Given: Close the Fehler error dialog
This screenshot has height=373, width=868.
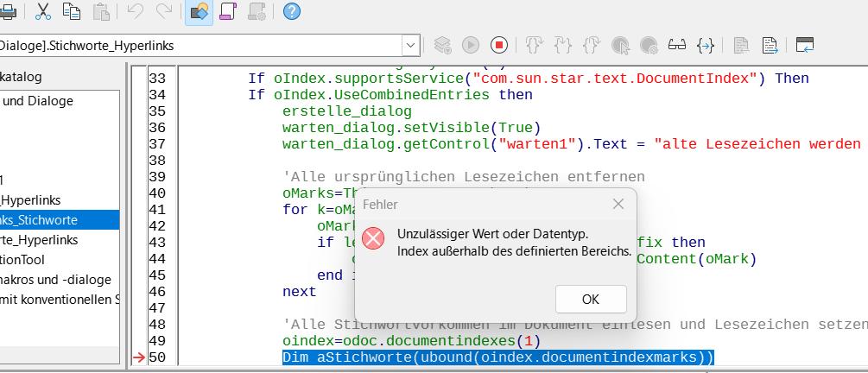Looking at the screenshot, I should [x=618, y=205].
